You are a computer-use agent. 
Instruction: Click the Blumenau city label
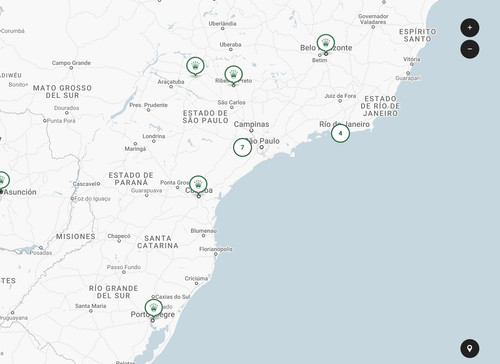coord(204,231)
